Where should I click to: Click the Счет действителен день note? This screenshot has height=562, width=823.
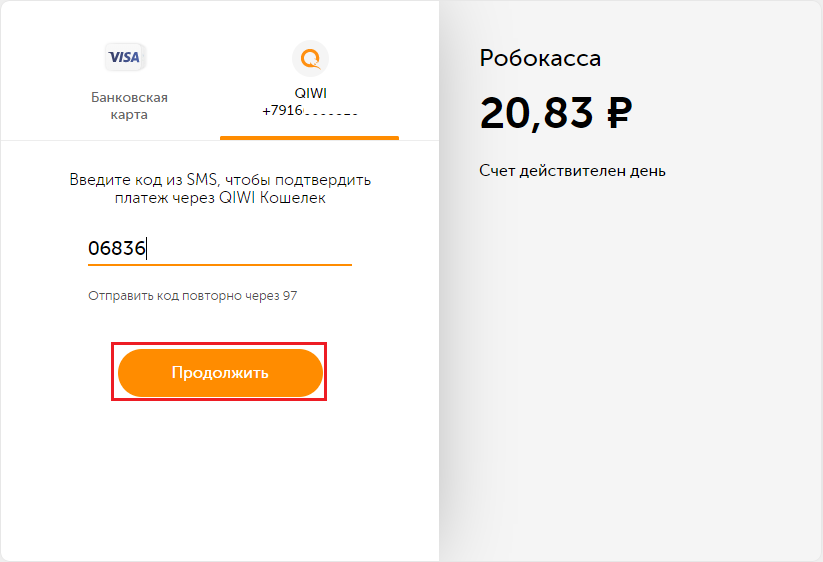coord(572,170)
